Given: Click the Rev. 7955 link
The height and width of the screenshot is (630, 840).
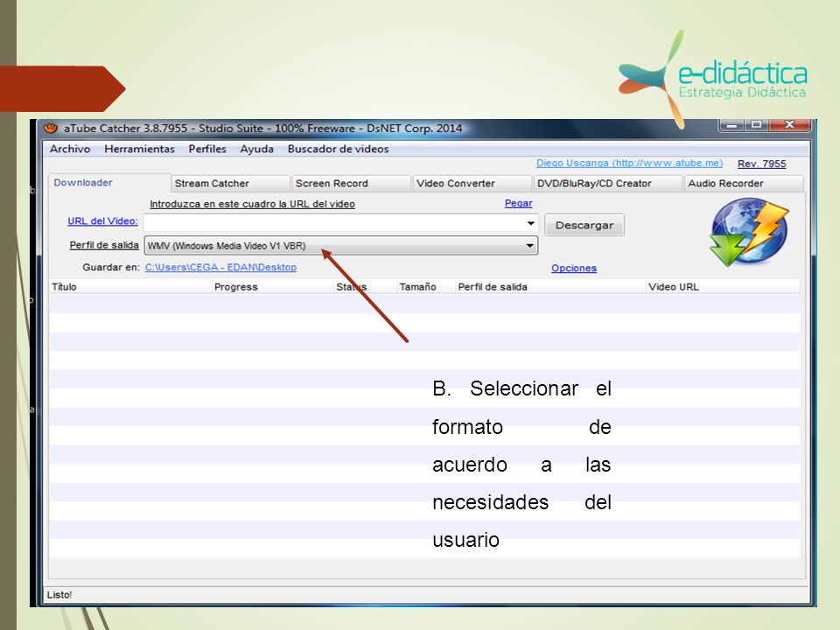Looking at the screenshot, I should pos(762,164).
